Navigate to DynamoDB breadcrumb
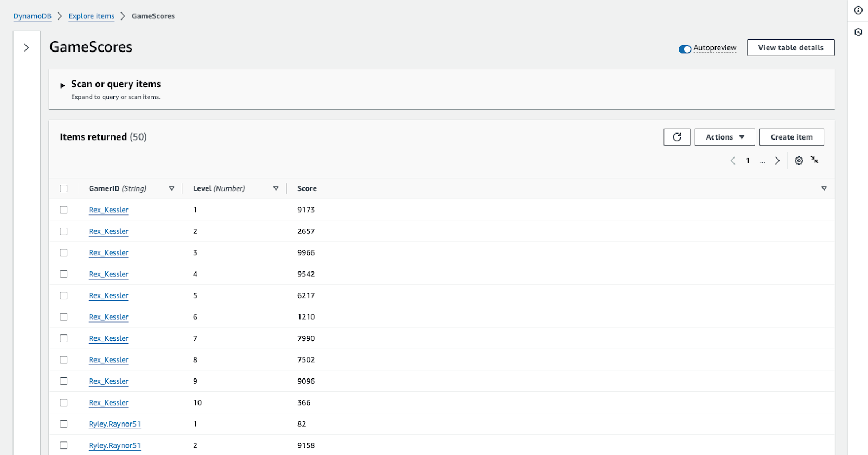 click(x=32, y=16)
